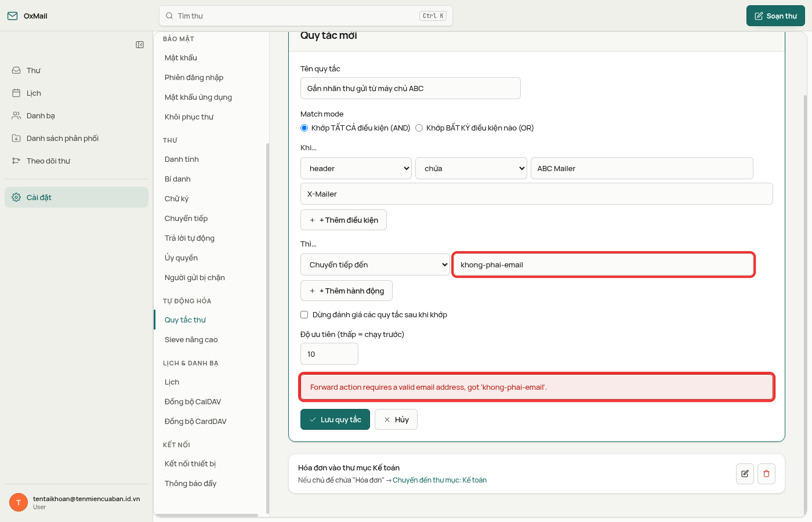Edit the Hóa đơn rule pencil icon
812x522 pixels.
tap(745, 474)
